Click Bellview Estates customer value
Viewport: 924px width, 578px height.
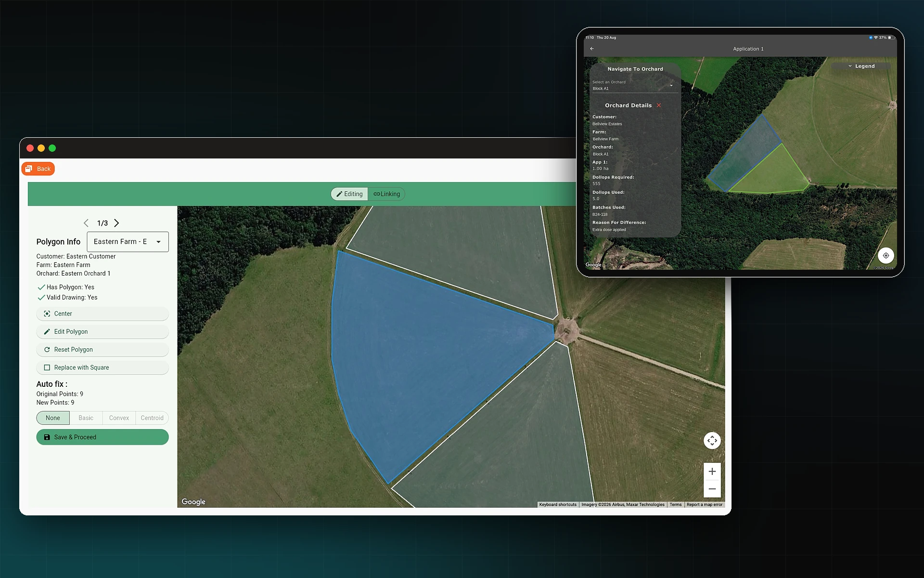click(x=607, y=124)
